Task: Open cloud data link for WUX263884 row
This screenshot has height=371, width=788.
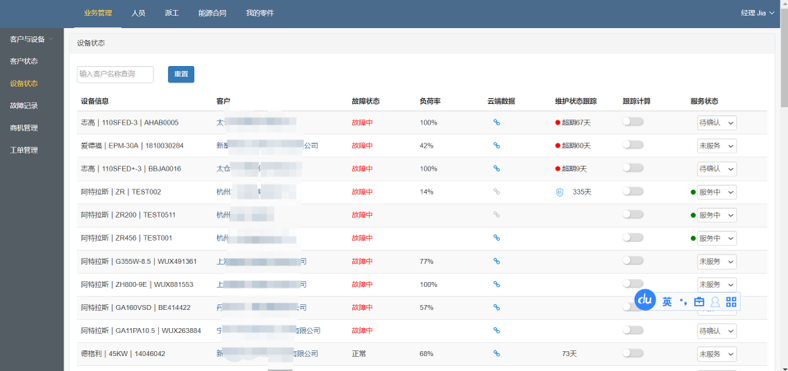Action: click(497, 330)
